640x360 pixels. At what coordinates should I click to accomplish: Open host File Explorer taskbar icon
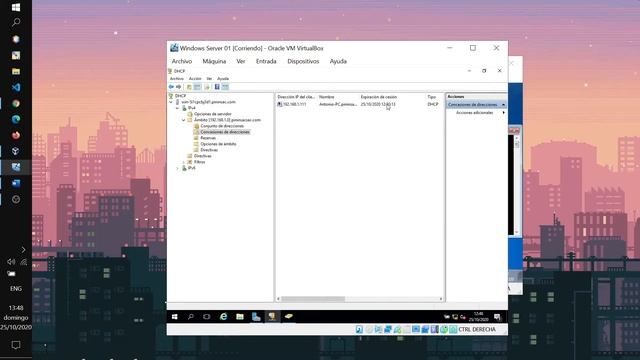point(16,71)
